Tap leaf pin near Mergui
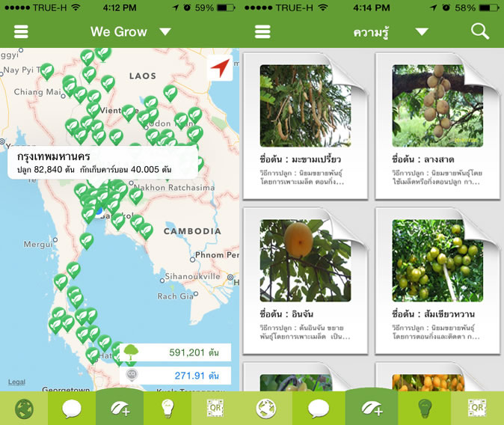Image resolution: width=504 pixels, height=425 pixels. [87, 241]
